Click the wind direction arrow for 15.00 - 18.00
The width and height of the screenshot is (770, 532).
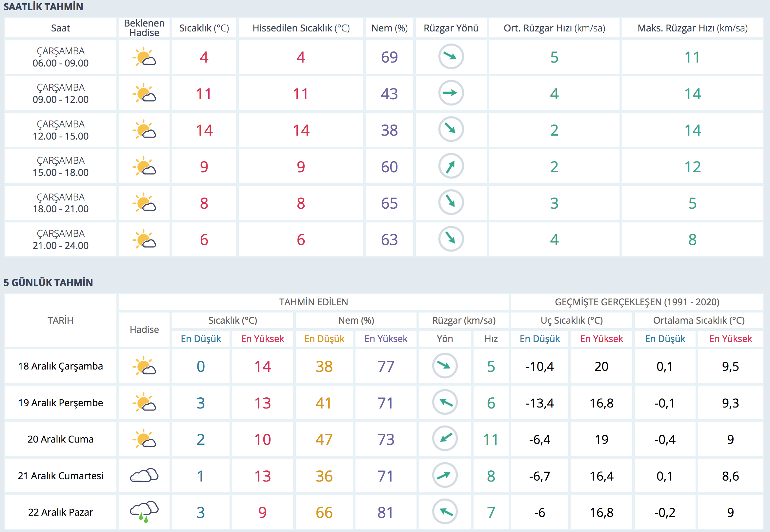pyautogui.click(x=451, y=166)
